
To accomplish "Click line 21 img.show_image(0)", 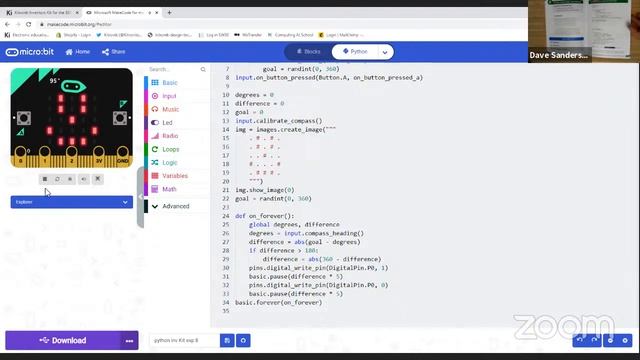I will click(x=264, y=190).
